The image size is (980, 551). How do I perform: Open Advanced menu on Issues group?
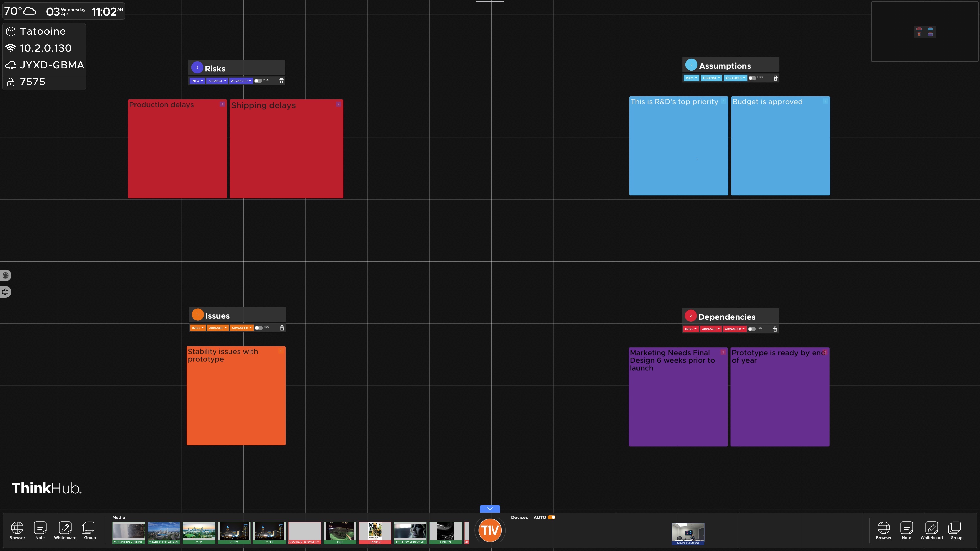coord(241,328)
